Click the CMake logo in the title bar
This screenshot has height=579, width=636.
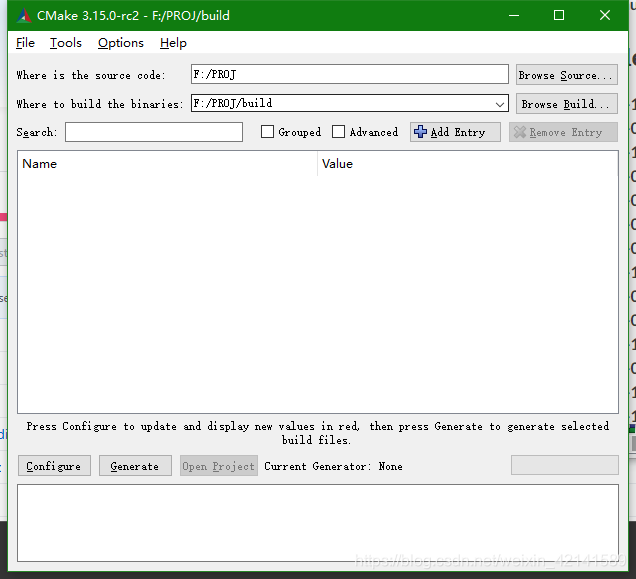[24, 15]
